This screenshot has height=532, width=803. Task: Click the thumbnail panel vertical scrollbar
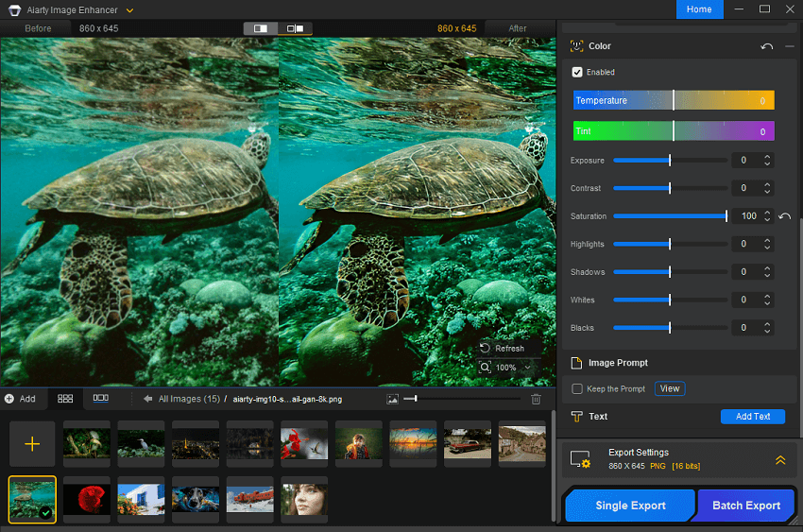click(x=553, y=466)
